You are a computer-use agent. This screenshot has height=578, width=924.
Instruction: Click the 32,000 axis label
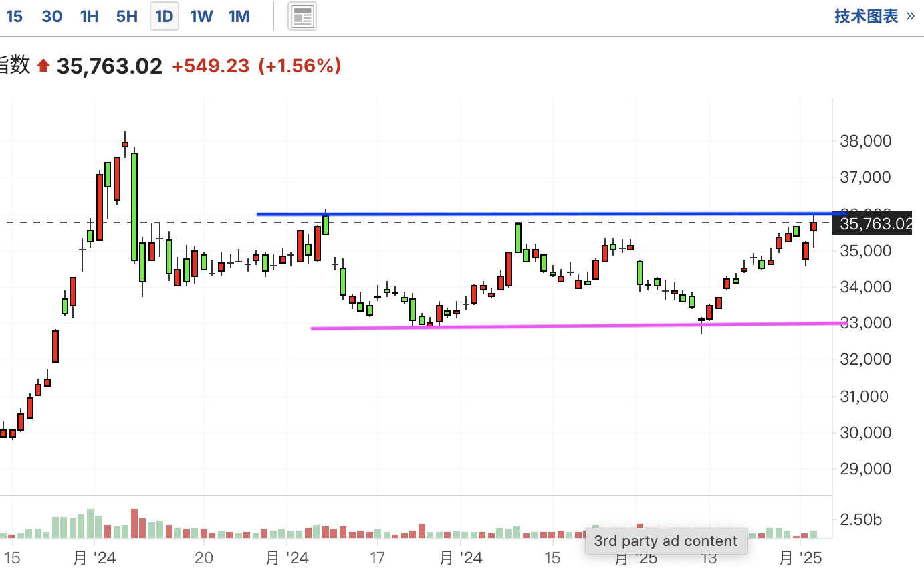click(x=865, y=359)
